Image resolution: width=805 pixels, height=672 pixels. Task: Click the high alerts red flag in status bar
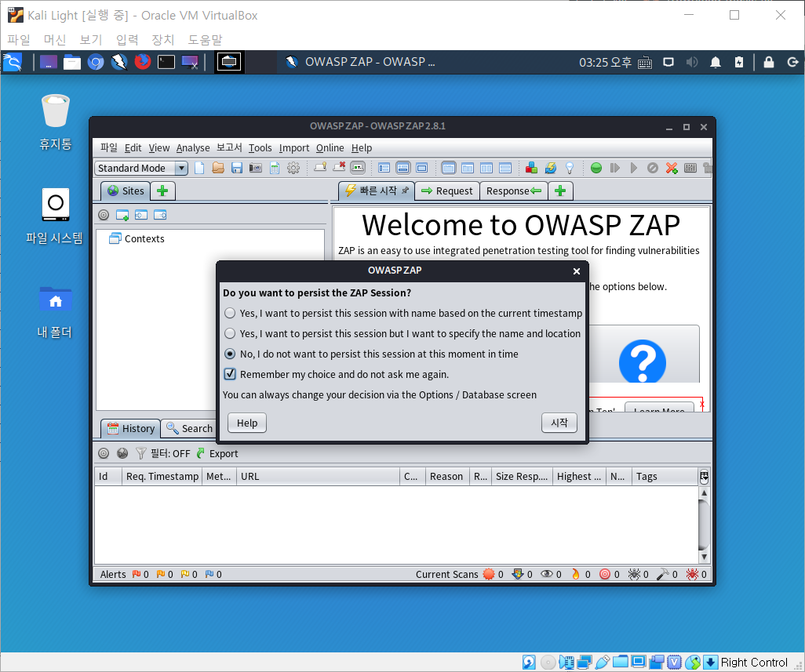pos(137,574)
